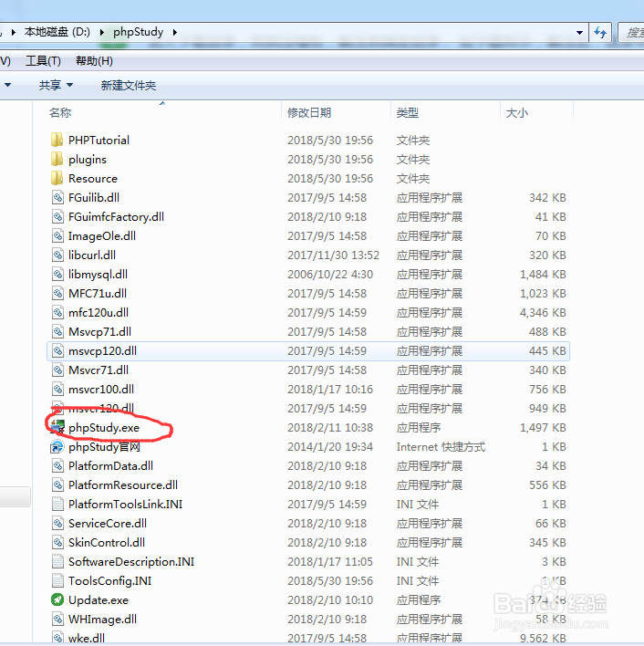644x646 pixels.
Task: Select the file name PlatformToolsLink.INI
Action: (x=125, y=504)
